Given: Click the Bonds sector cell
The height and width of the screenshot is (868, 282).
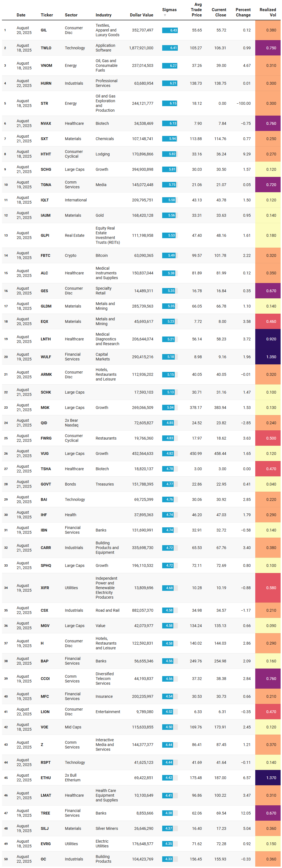Looking at the screenshot, I should [x=70, y=484].
